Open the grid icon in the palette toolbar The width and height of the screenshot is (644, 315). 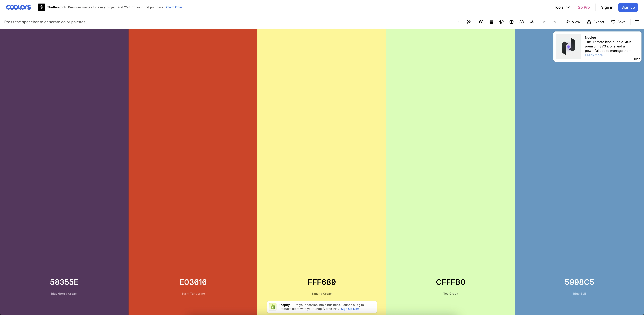(491, 22)
